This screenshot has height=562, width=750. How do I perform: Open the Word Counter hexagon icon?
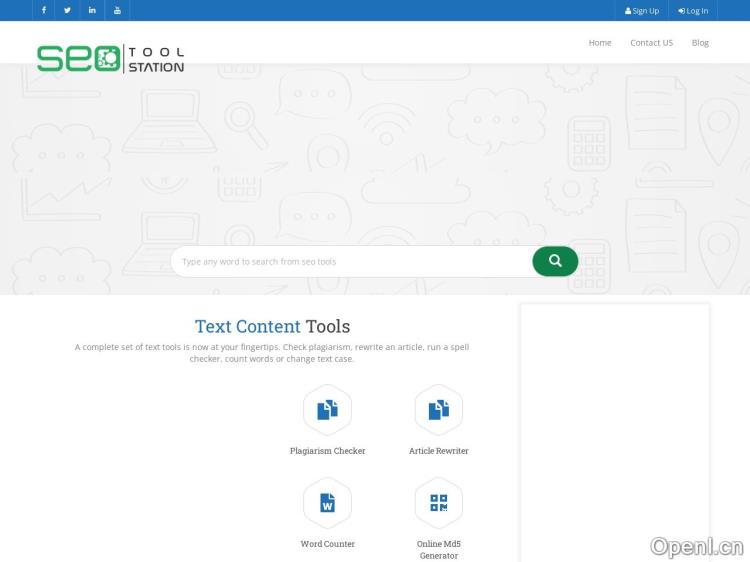(327, 503)
